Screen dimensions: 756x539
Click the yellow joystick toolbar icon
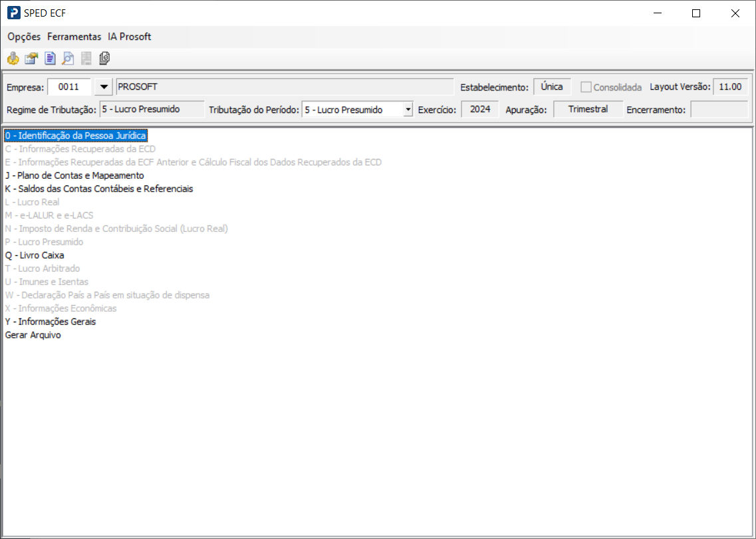click(x=13, y=58)
